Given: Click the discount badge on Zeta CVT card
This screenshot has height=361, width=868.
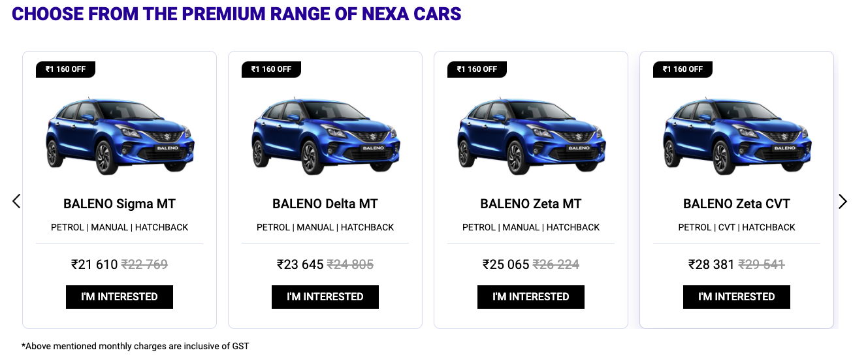Looking at the screenshot, I should pyautogui.click(x=683, y=69).
